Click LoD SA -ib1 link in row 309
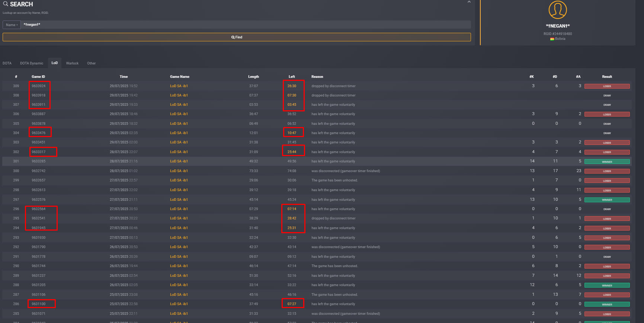The width and height of the screenshot is (644, 323). [x=179, y=86]
